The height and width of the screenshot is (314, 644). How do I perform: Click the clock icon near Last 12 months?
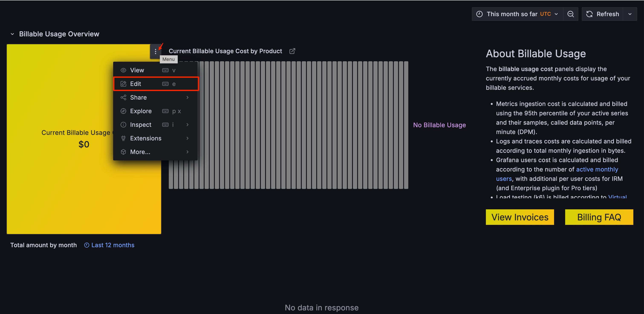click(x=87, y=245)
